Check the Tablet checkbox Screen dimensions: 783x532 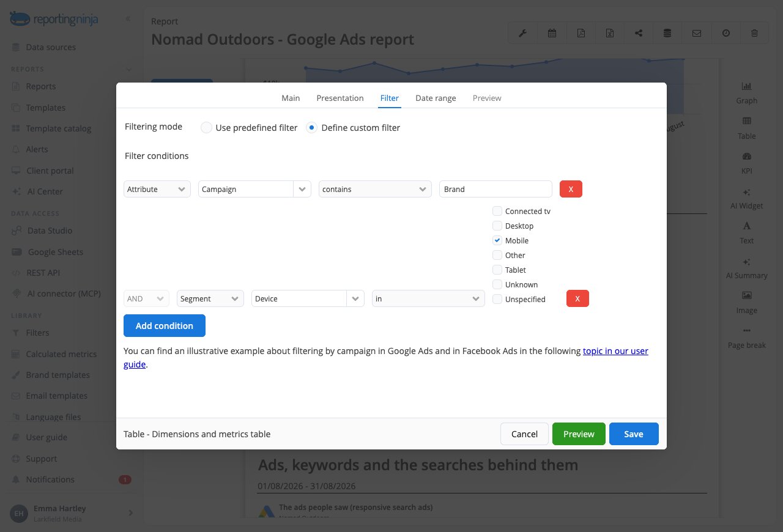coord(497,270)
